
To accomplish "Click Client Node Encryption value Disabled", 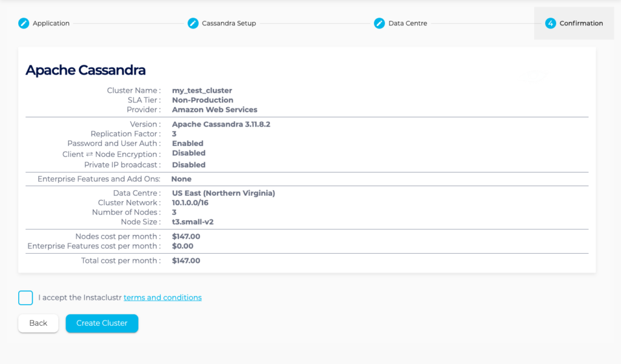I will (189, 153).
